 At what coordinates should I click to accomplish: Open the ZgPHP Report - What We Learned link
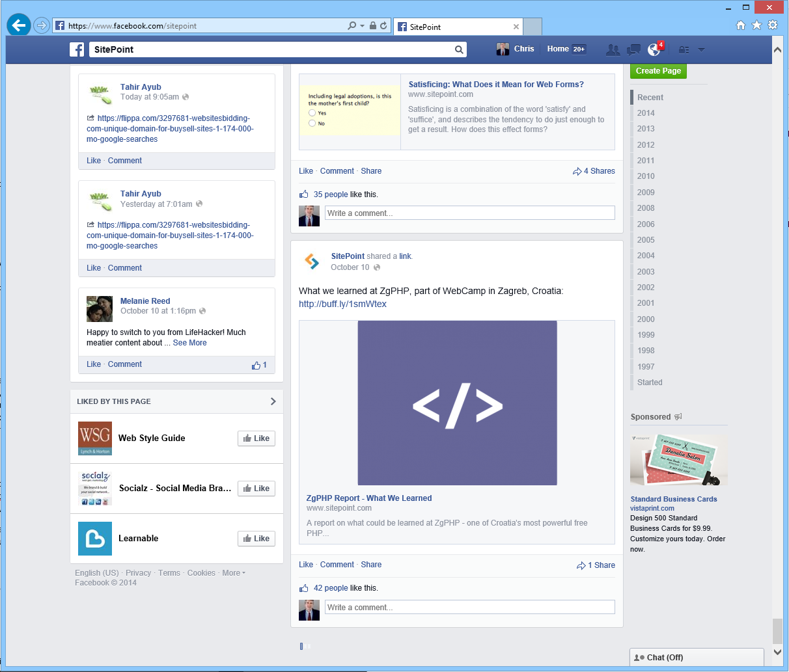pyautogui.click(x=369, y=498)
